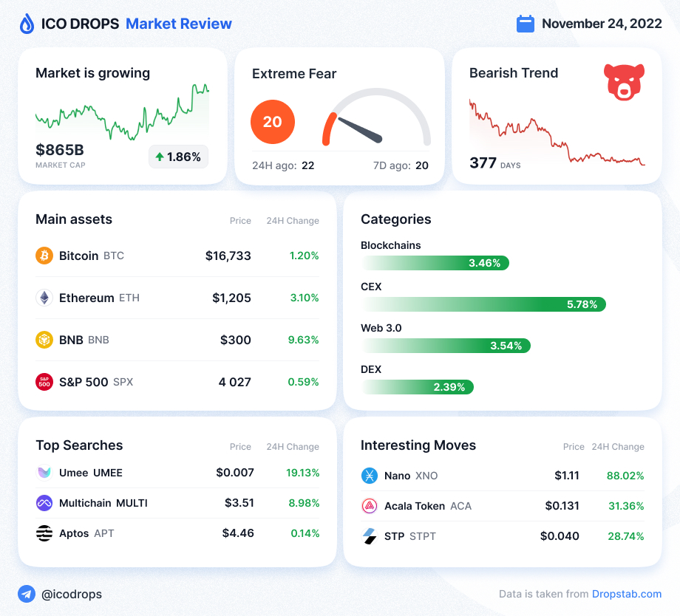The height and width of the screenshot is (616, 680).
Task: Click the Nano XNO icon
Action: (370, 476)
